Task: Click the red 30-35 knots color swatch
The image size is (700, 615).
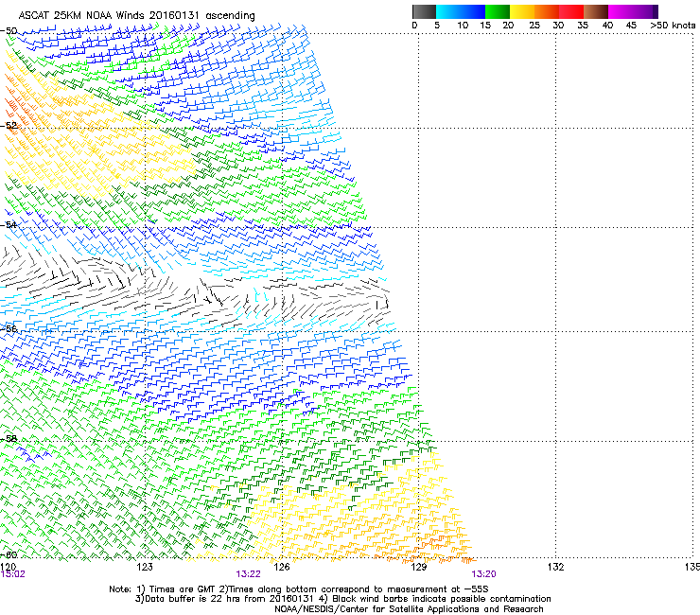Action: coord(571,11)
